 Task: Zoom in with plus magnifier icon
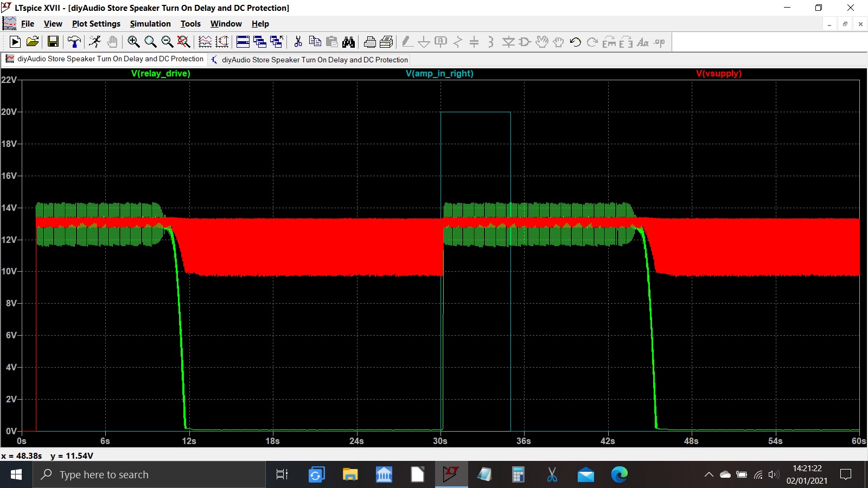pos(133,42)
